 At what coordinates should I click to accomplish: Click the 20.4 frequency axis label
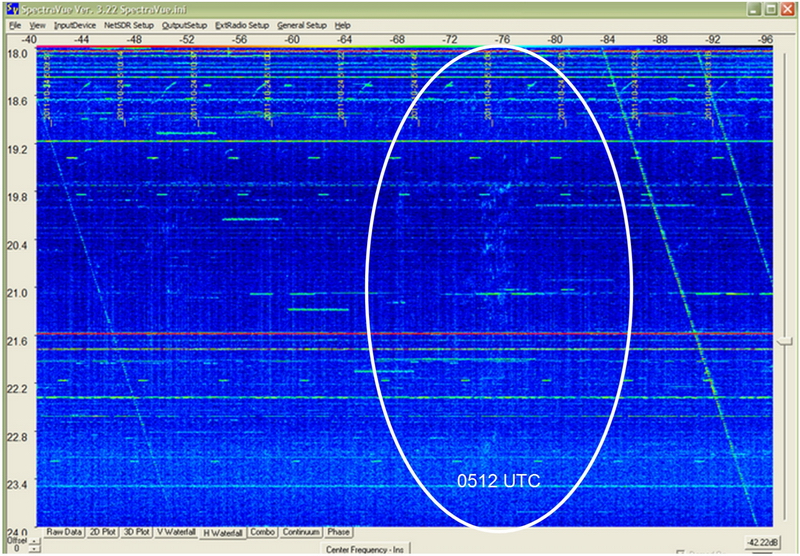[15, 245]
